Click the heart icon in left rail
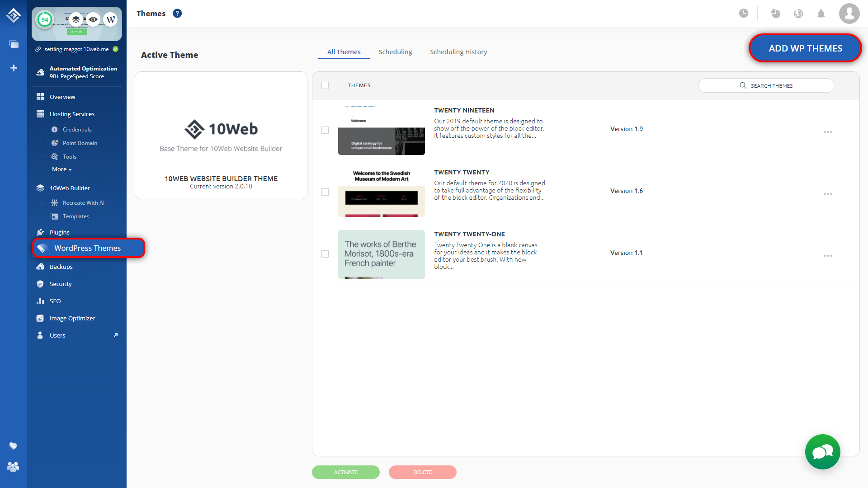 (13, 446)
